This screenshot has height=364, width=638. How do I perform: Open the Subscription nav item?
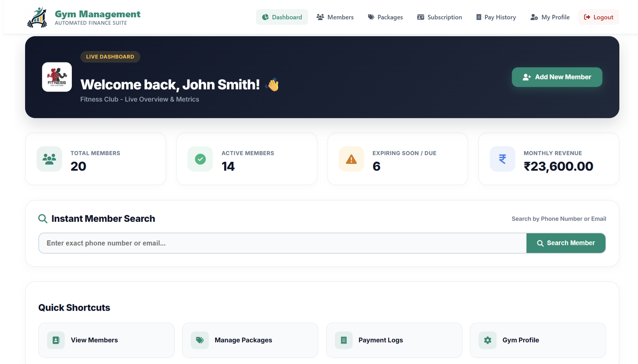pos(439,17)
